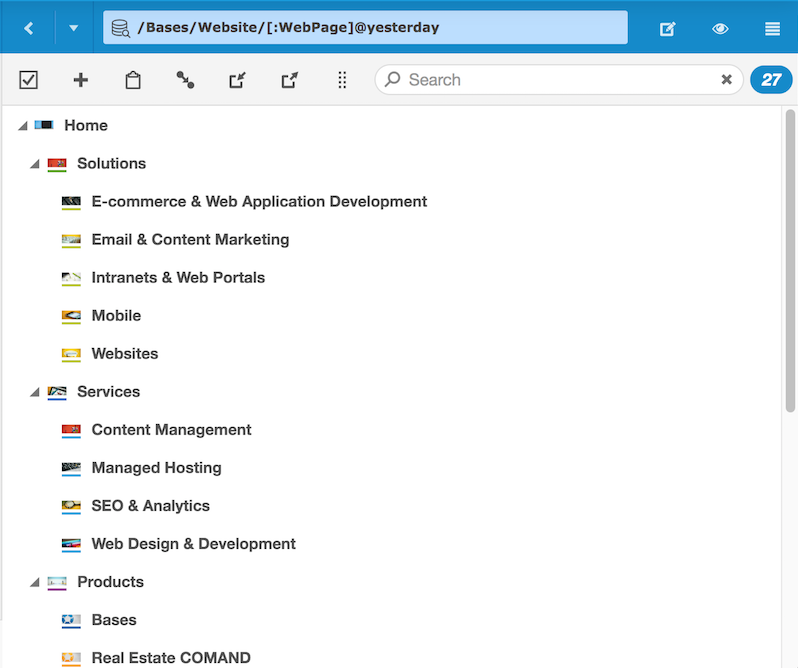
Task: Click the export arrow icon
Action: [289, 80]
